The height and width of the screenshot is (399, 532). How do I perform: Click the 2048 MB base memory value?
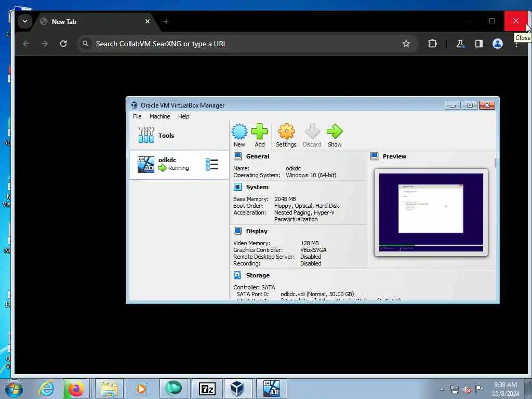pyautogui.click(x=285, y=199)
